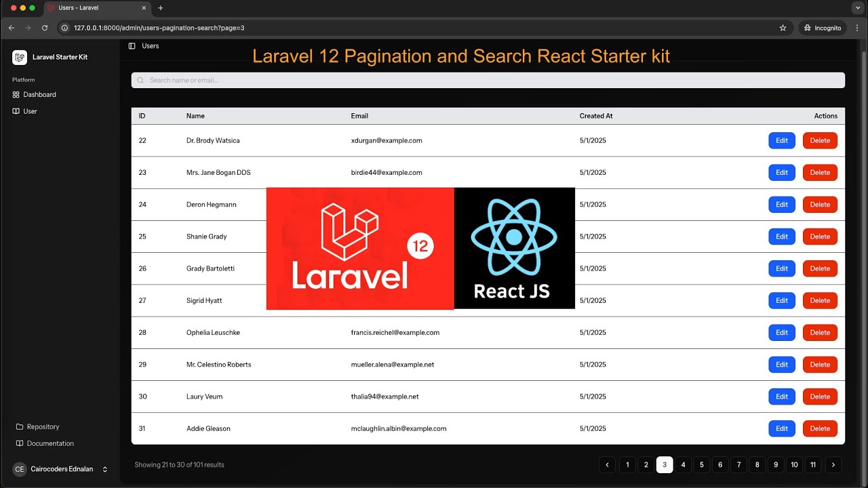
Task: Edit user Ophelia Leuschke
Action: click(x=782, y=333)
